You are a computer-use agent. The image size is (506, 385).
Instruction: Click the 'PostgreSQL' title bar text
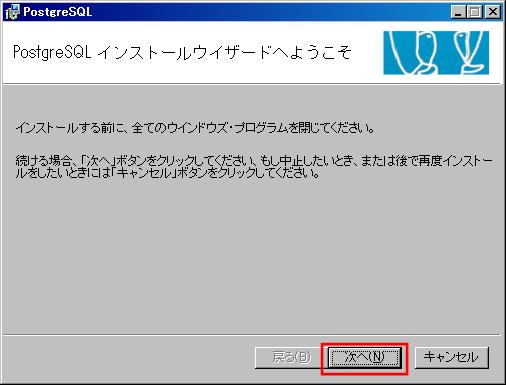click(57, 12)
